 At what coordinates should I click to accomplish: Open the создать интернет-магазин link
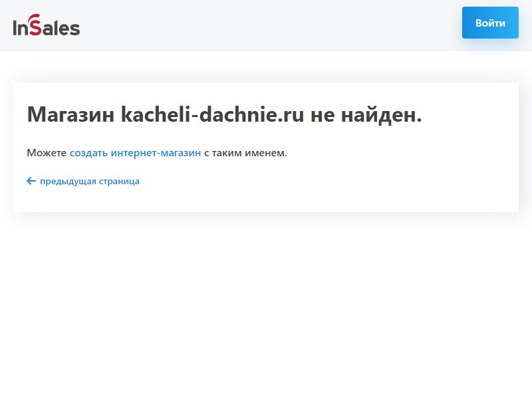click(135, 153)
